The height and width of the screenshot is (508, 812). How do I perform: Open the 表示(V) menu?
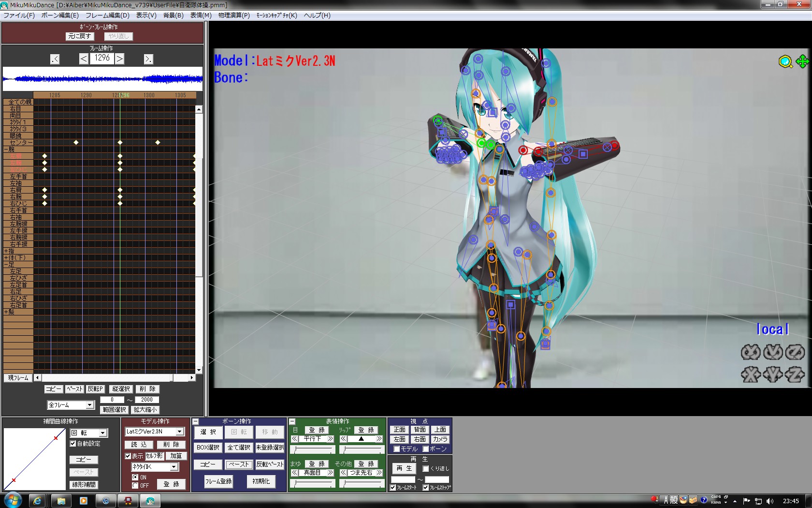(x=146, y=15)
